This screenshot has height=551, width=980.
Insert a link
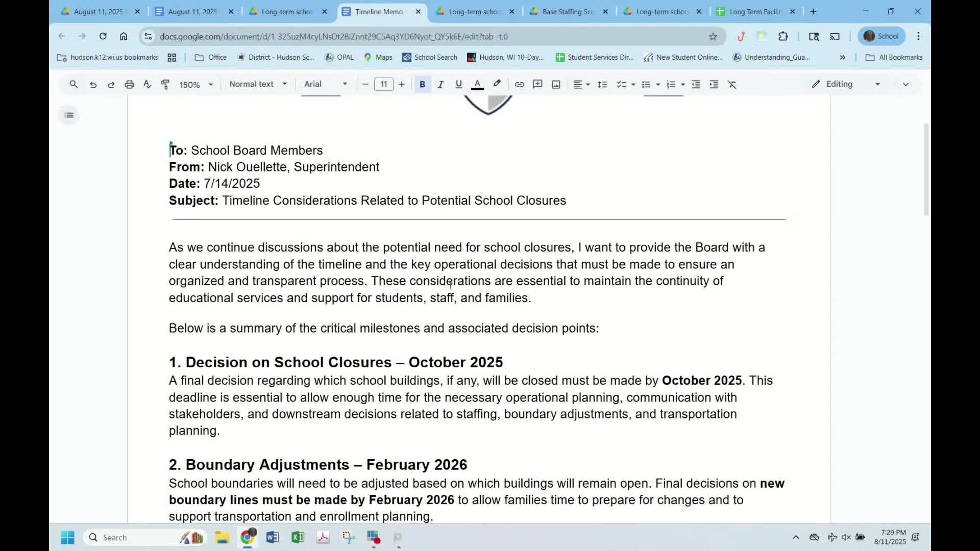point(519,84)
